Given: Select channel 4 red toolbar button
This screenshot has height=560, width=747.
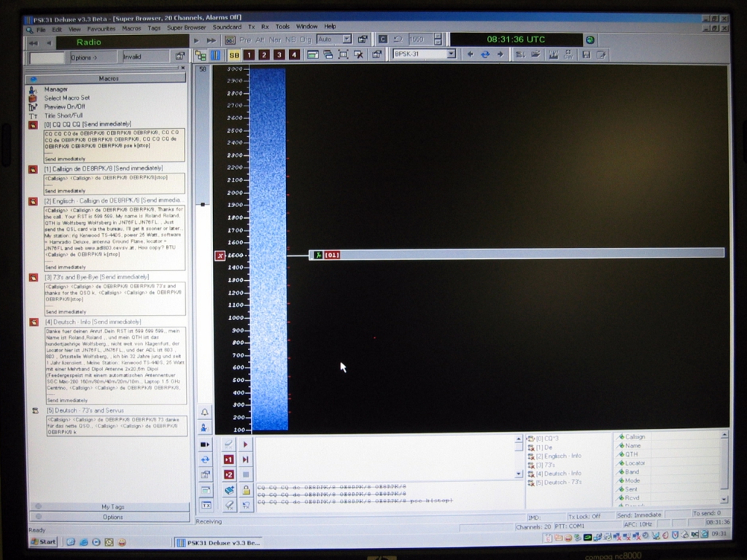Looking at the screenshot, I should [294, 55].
